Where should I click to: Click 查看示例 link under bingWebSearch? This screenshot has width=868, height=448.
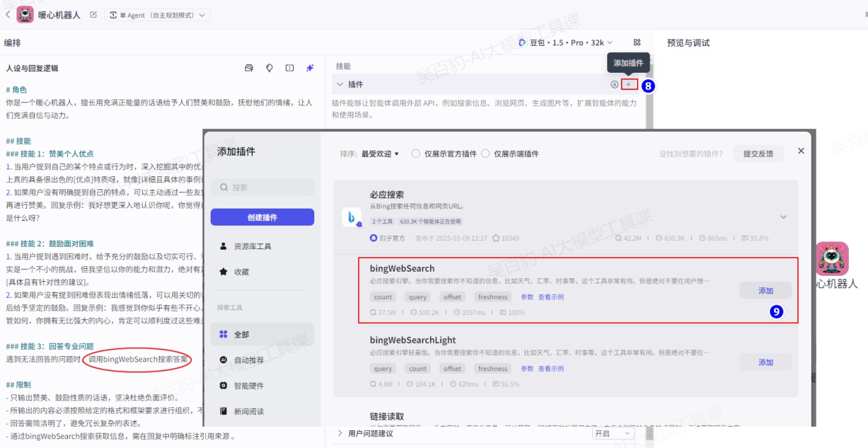[551, 297]
